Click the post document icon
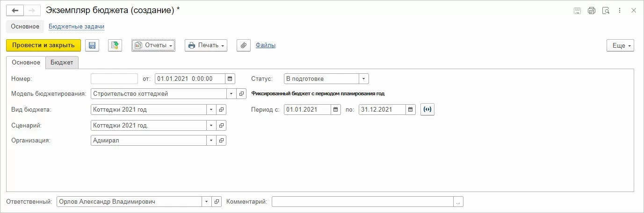Screen dimensions: 644x213 (x=115, y=45)
